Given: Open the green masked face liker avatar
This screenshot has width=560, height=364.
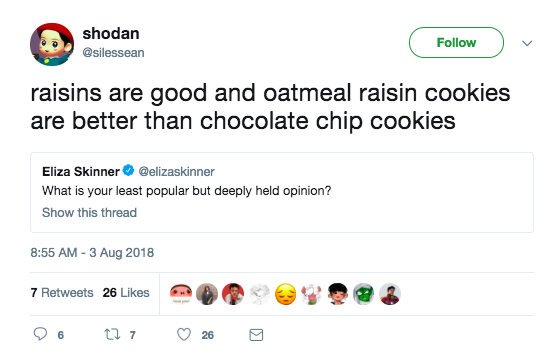Looking at the screenshot, I should tap(364, 294).
